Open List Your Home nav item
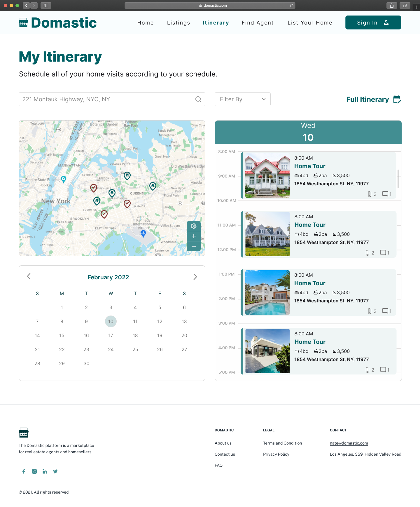The height and width of the screenshot is (507, 420). tap(310, 23)
